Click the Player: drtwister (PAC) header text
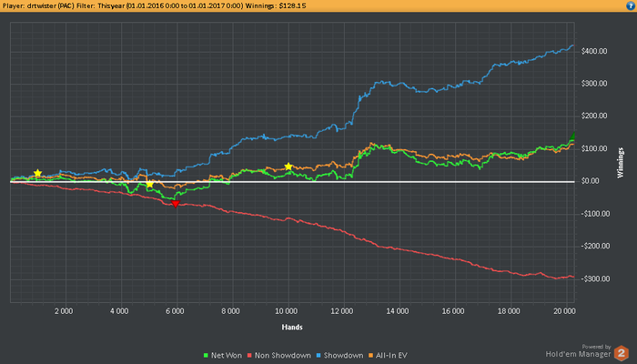The width and height of the screenshot is (637, 364). click(x=38, y=6)
